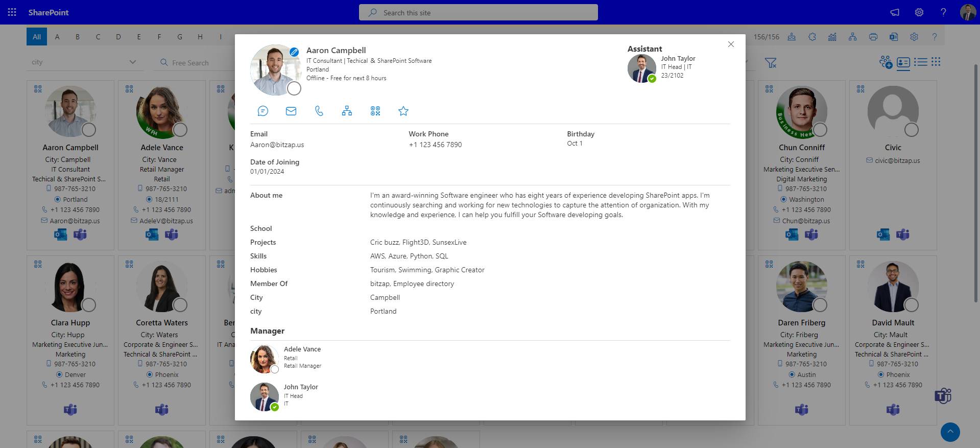
Task: Open manager Adele Vance's profile
Action: pos(302,349)
